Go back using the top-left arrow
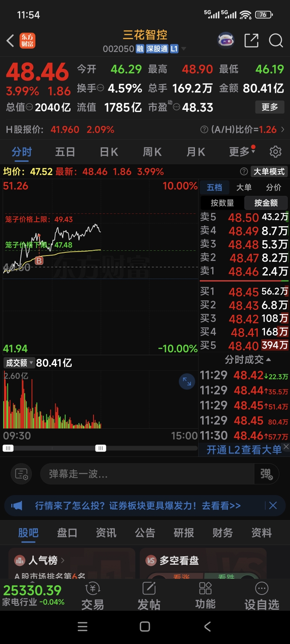Viewport: 290px width, 644px height. 11,41
